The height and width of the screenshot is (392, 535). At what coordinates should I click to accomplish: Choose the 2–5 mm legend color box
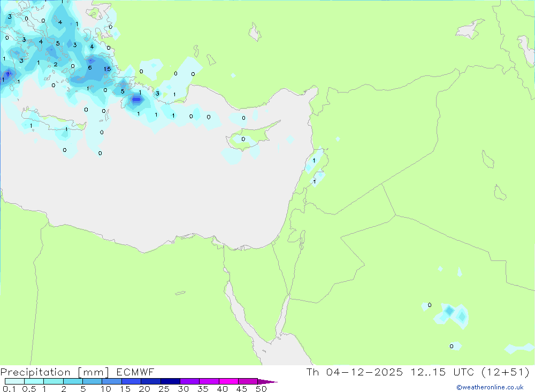73,381
